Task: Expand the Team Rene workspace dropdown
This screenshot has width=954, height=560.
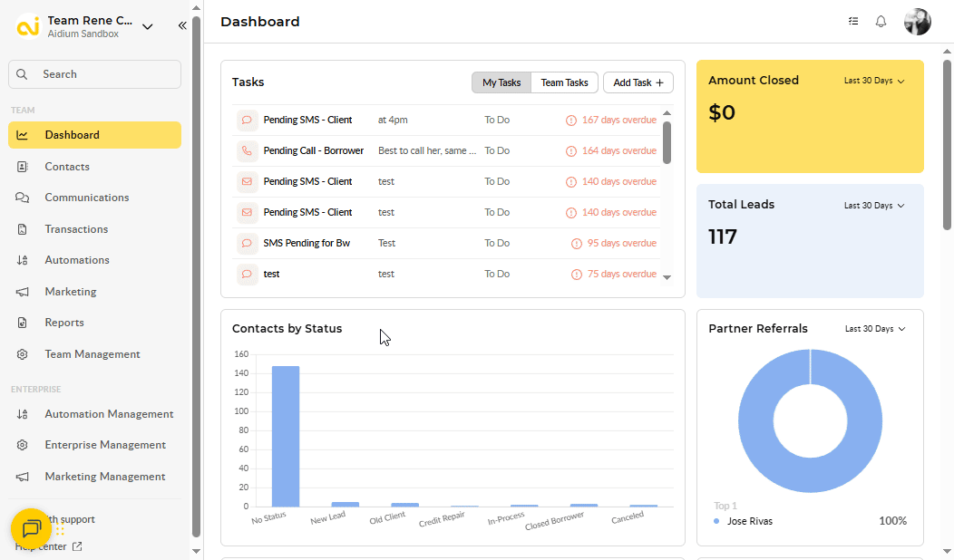Action: [148, 26]
